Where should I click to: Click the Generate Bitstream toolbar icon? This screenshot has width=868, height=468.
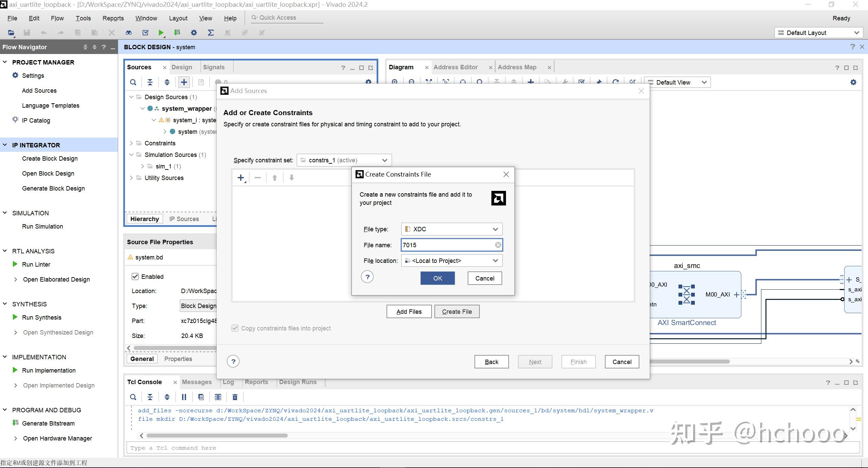(177, 33)
